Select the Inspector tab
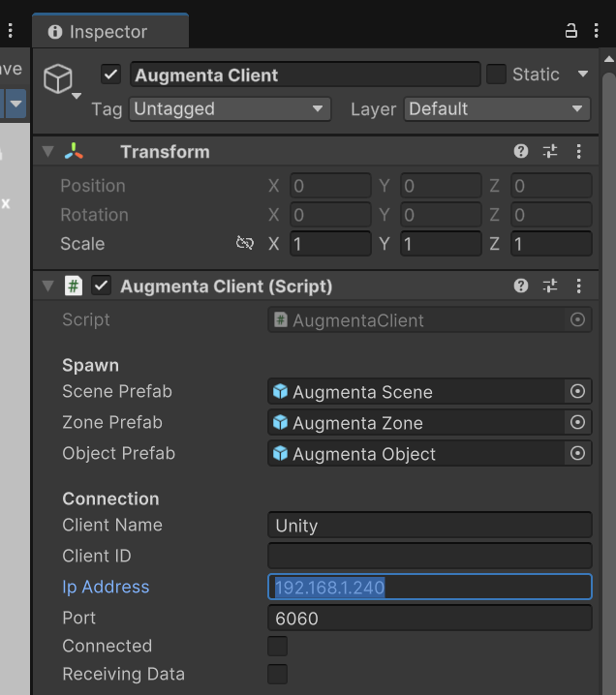 tap(108, 32)
